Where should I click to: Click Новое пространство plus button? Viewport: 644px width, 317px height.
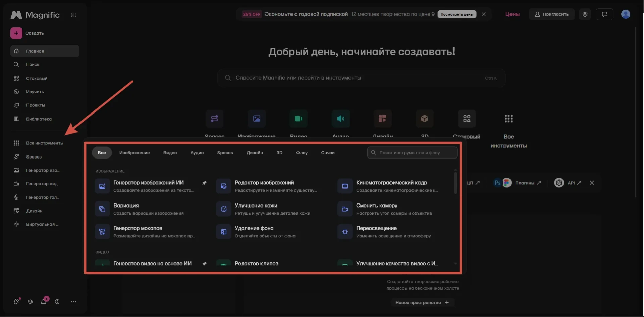pos(422,302)
